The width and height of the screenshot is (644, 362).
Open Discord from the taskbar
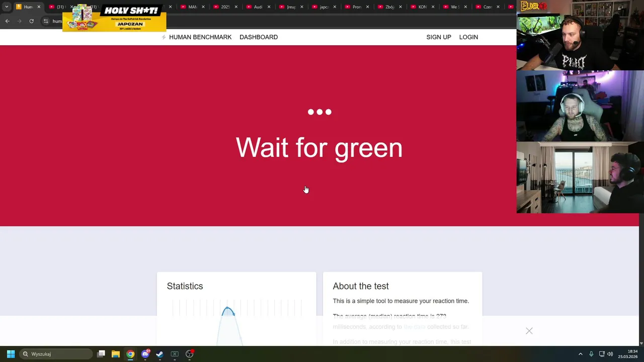point(145,354)
